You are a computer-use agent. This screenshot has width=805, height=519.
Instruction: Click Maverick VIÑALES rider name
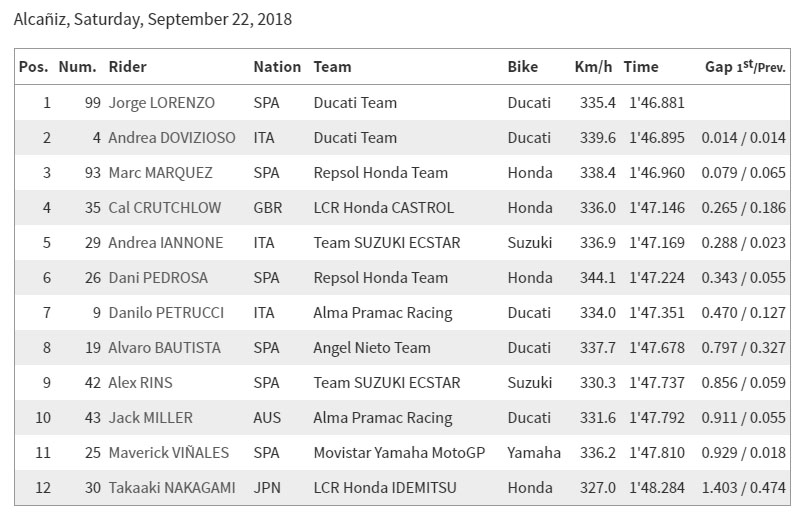[168, 452]
